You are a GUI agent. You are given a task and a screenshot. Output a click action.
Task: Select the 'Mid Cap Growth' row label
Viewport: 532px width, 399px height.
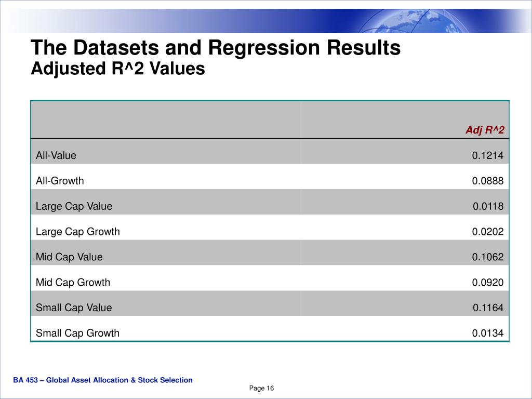[73, 282]
